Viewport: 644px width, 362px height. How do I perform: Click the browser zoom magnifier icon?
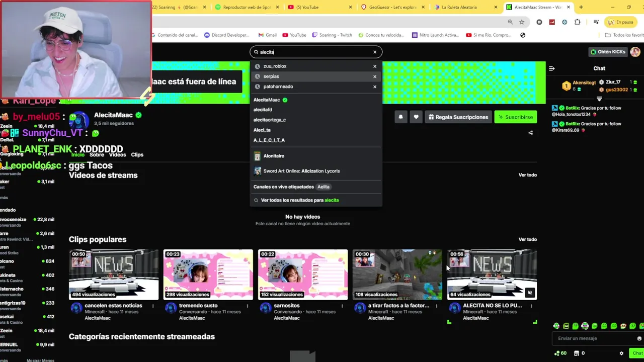click(x=510, y=22)
